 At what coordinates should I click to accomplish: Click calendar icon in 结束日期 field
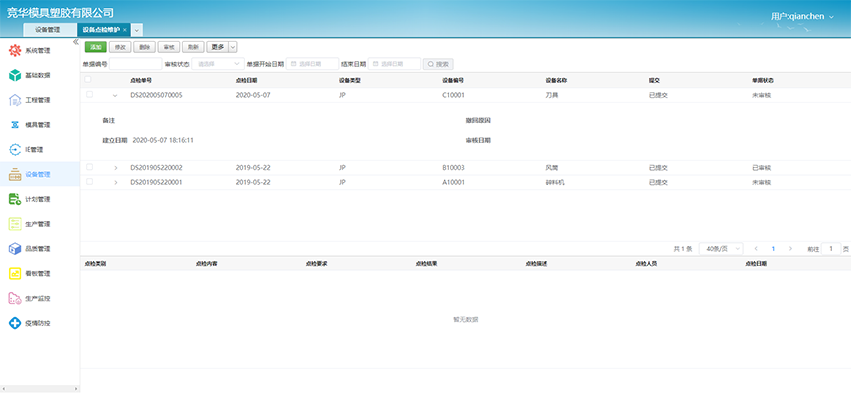point(376,64)
